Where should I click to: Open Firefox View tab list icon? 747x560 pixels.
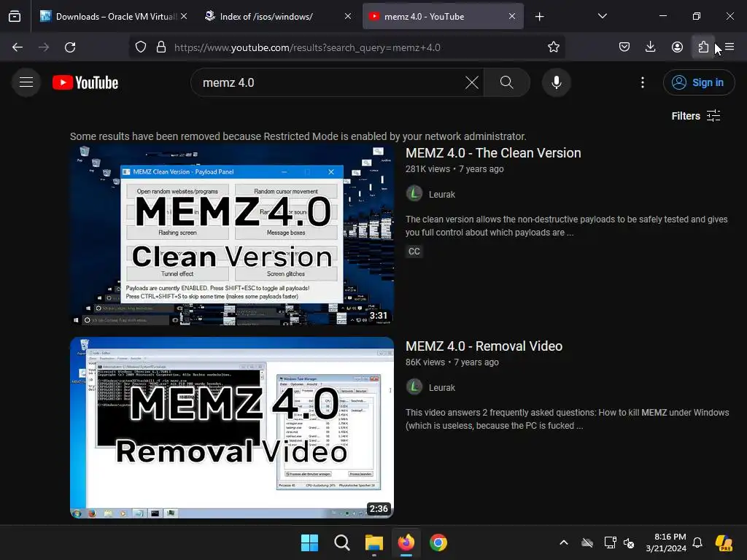tap(15, 16)
